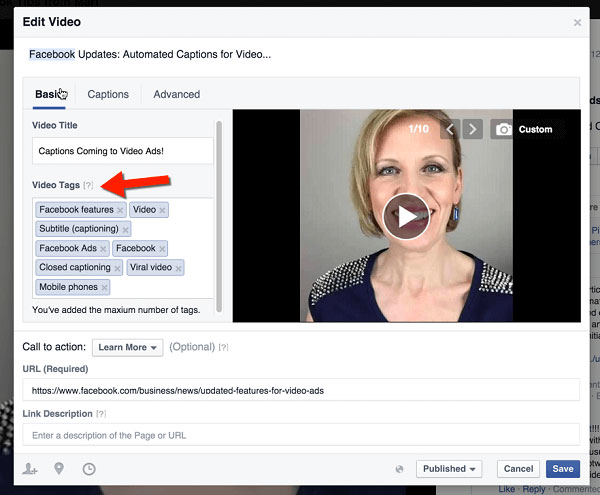Viewport: 600px width, 495px height.
Task: Set post time with the clock icon
Action: click(89, 469)
